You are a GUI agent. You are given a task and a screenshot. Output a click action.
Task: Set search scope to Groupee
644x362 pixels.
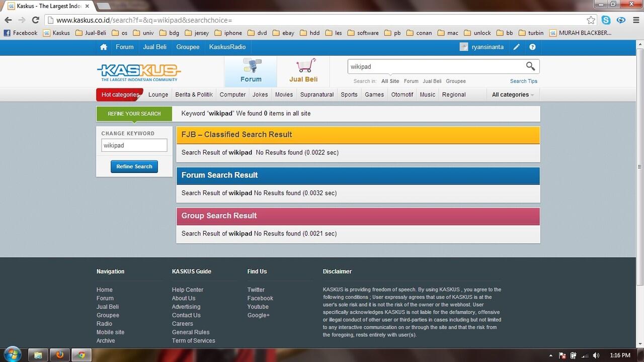click(x=456, y=81)
